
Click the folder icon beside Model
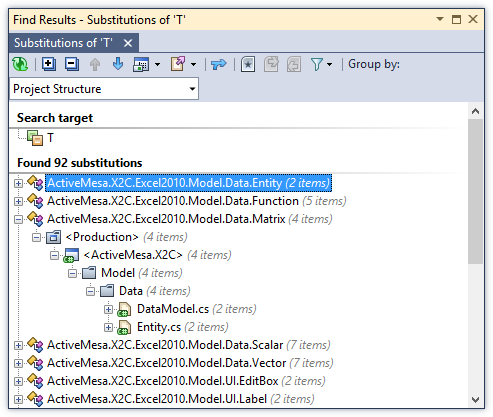(x=89, y=273)
